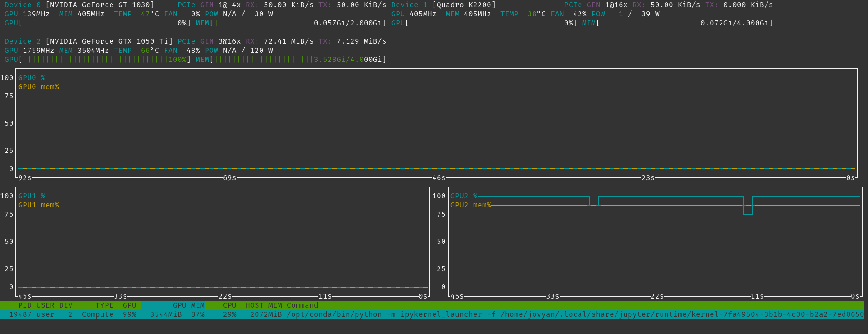The height and width of the screenshot is (334, 868).
Task: Click the 46s time marker on GPU0 chart
Action: [439, 178]
